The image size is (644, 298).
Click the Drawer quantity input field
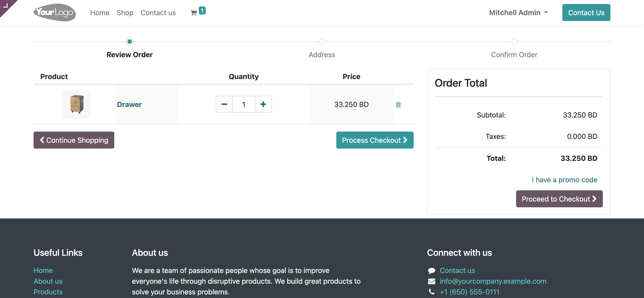click(x=244, y=104)
